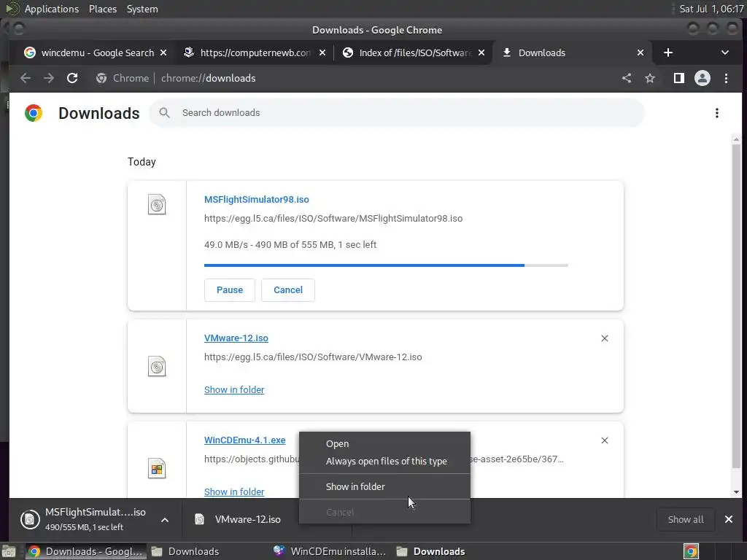Close the computernewb.com tab
Viewport: 747px width, 560px height.
(x=322, y=52)
